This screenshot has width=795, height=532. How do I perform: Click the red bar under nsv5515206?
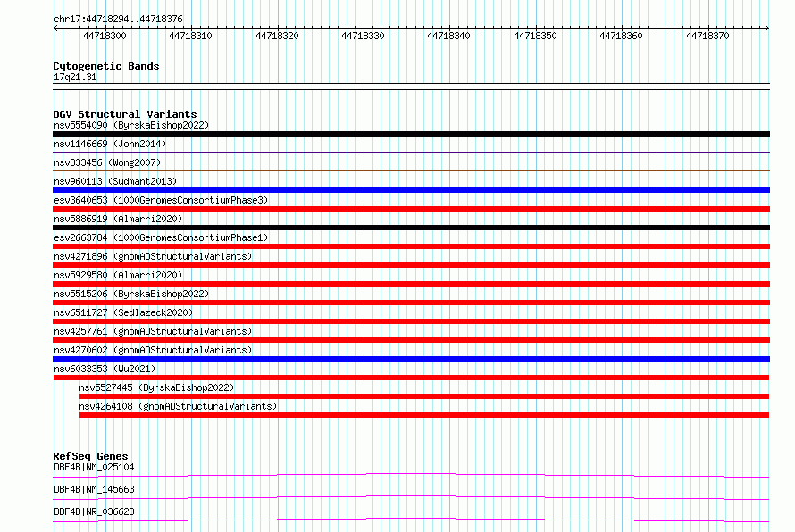(x=411, y=303)
